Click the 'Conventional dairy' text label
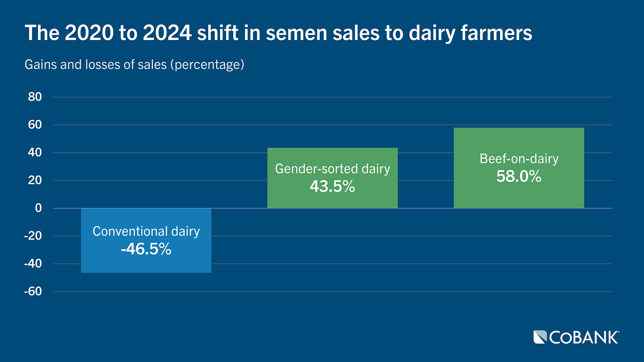 point(146,231)
